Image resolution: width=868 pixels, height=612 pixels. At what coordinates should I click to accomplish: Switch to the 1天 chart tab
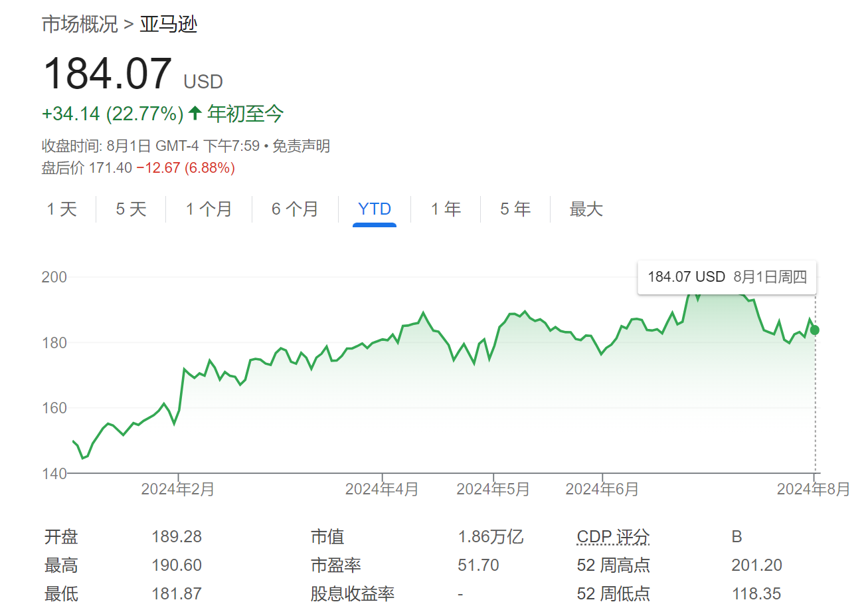61,209
